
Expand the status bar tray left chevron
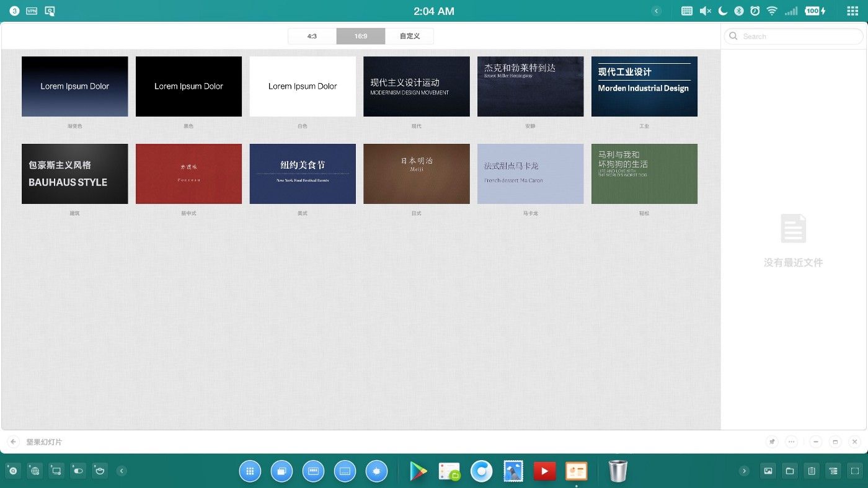657,11
